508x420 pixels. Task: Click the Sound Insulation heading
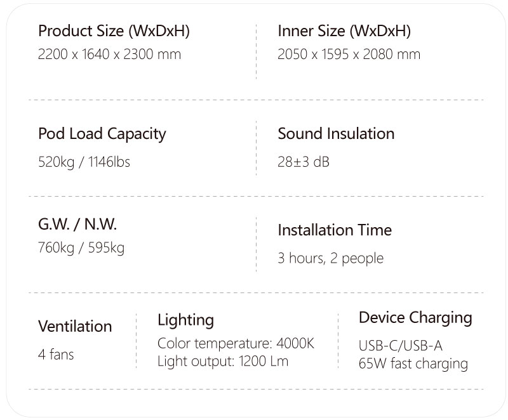pyautogui.click(x=336, y=134)
